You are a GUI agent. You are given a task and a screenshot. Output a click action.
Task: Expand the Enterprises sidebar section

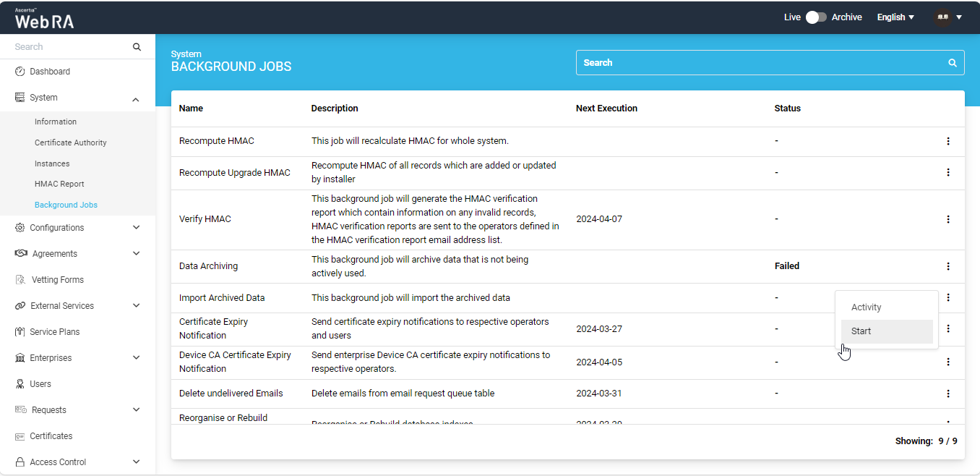(x=136, y=358)
